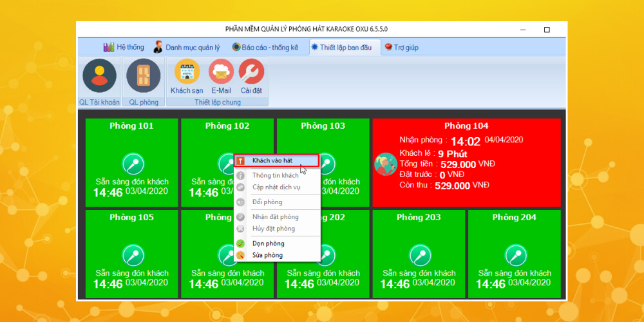
Task: Open Khách sạn hotel settings icon
Action: coord(187,71)
